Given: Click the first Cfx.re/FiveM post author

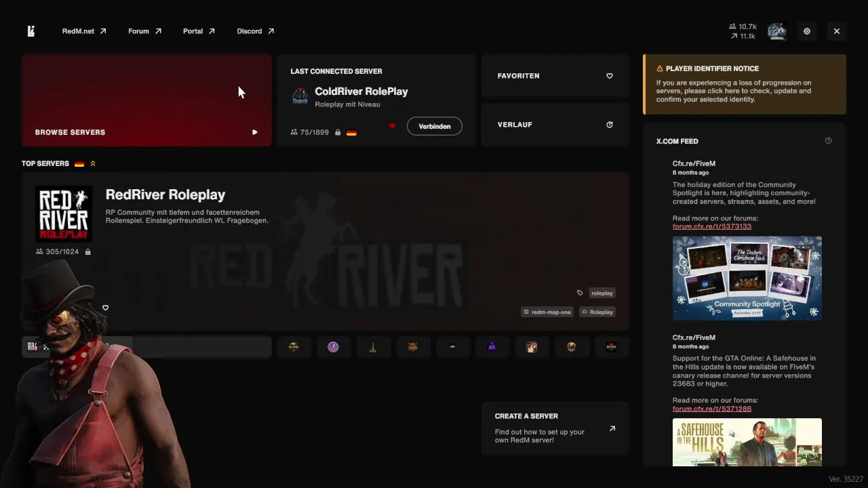Looking at the screenshot, I should pyautogui.click(x=694, y=163).
